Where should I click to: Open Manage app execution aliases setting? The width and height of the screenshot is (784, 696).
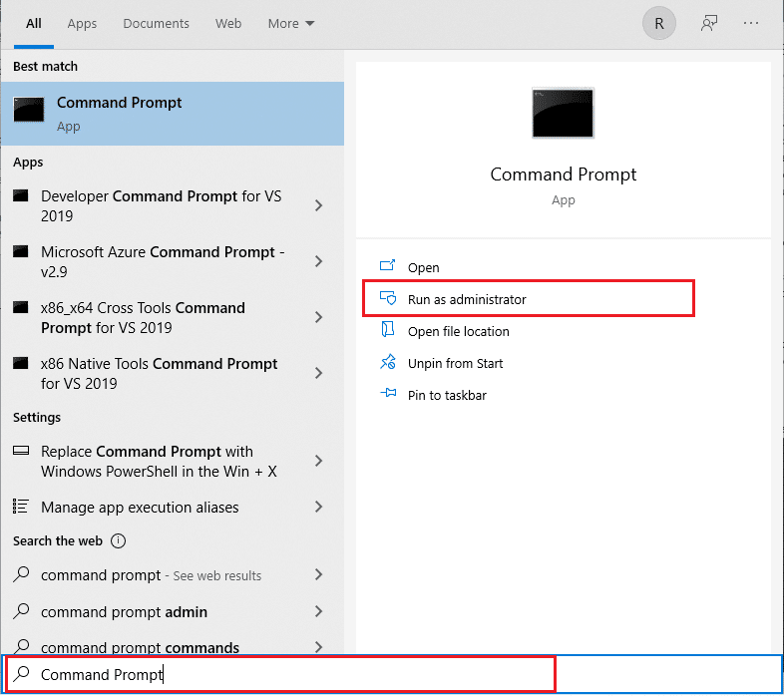coord(140,508)
